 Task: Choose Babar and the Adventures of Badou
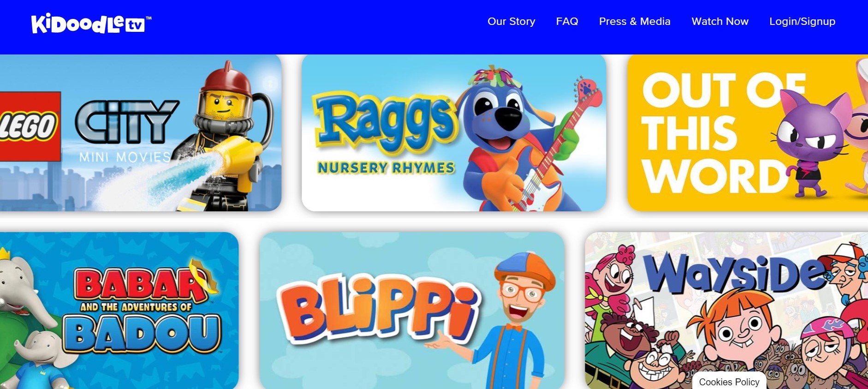click(x=119, y=311)
